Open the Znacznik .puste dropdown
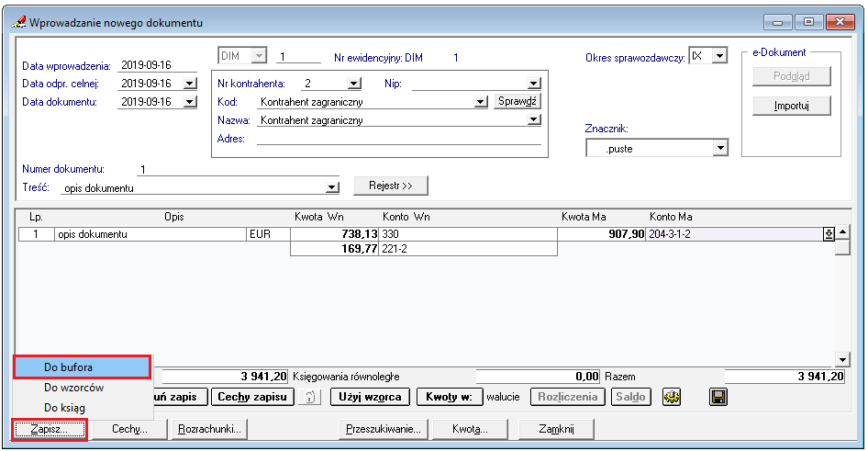The height and width of the screenshot is (451, 868). tap(719, 148)
